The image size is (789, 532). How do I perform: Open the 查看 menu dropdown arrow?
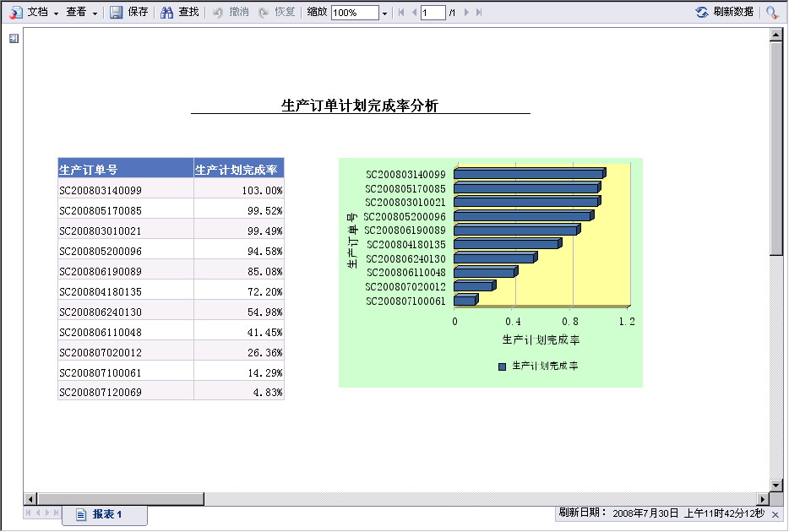pos(95,13)
